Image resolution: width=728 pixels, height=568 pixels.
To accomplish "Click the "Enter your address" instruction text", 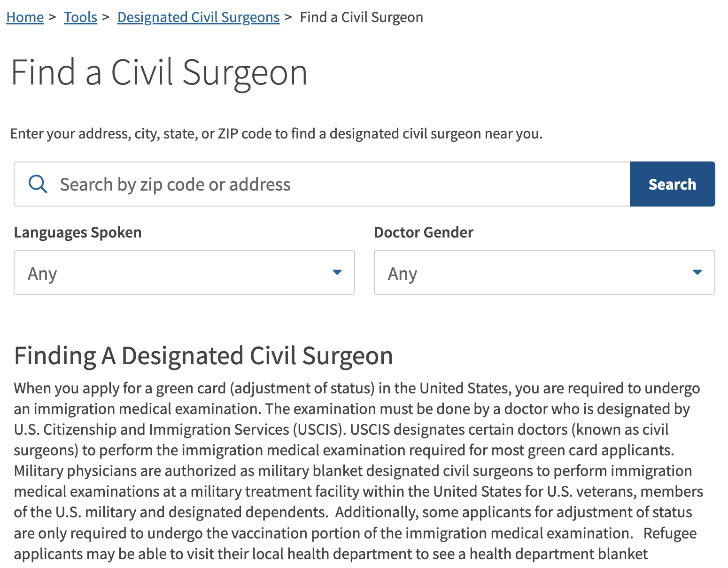I will pos(276,134).
